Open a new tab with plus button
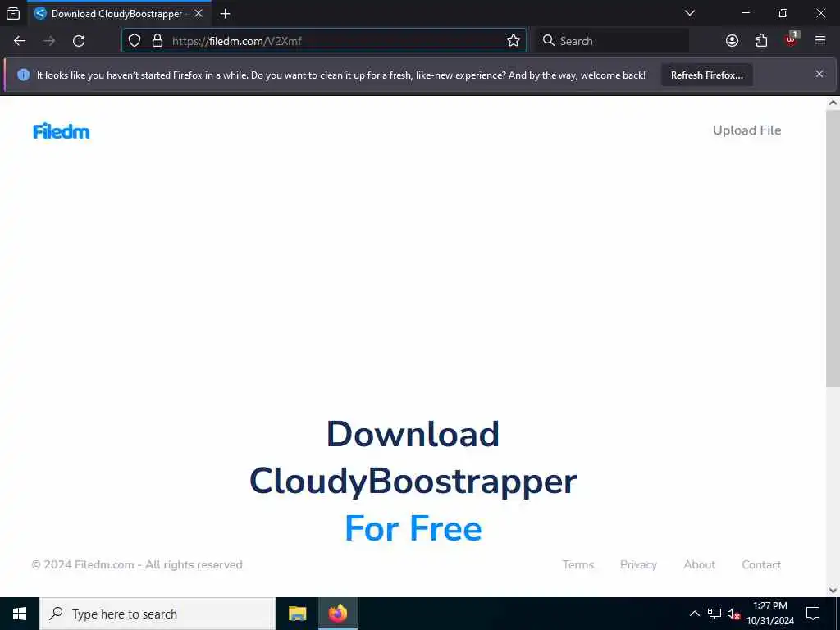Viewport: 840px width, 630px height. point(226,13)
